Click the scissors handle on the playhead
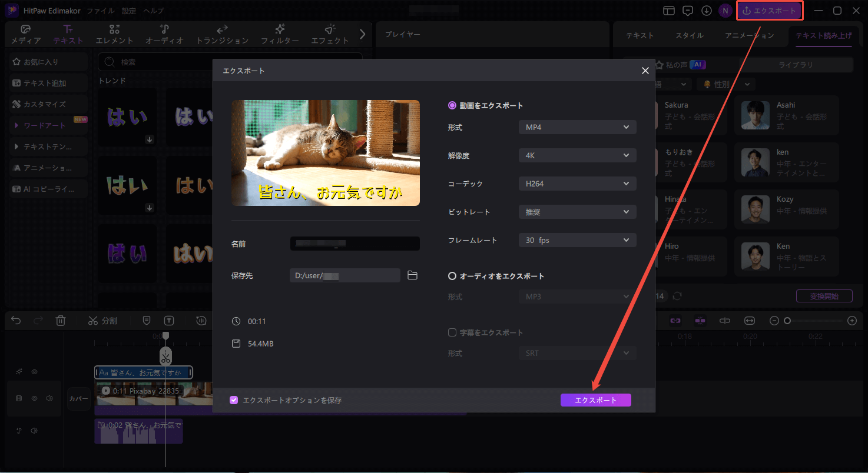Screen dimensions: 868x473 pyautogui.click(x=165, y=356)
